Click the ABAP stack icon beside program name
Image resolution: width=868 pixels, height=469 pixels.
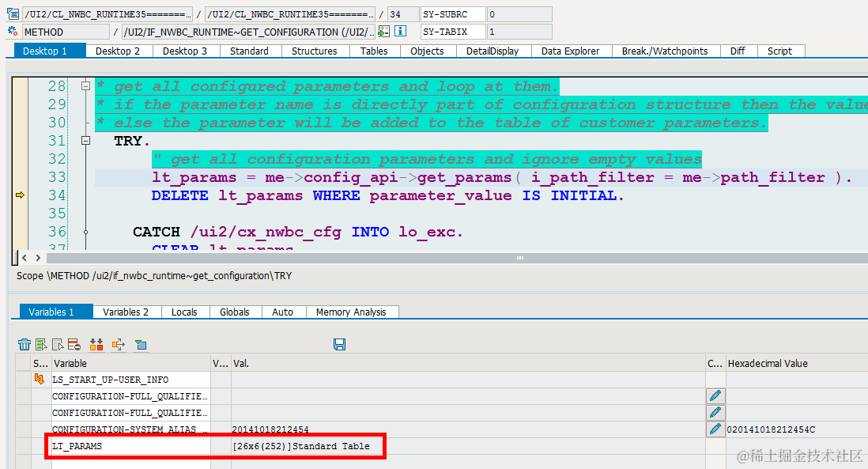coord(13,14)
